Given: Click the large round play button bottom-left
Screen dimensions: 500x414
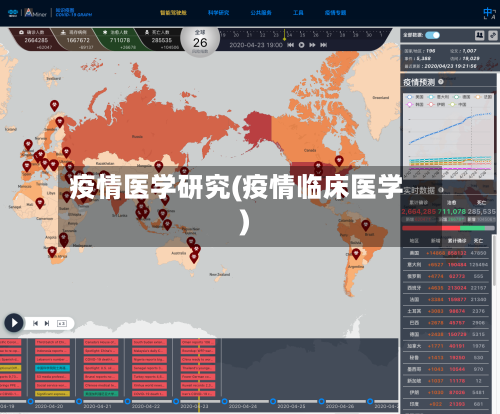Looking at the screenshot, I should click(x=14, y=323).
